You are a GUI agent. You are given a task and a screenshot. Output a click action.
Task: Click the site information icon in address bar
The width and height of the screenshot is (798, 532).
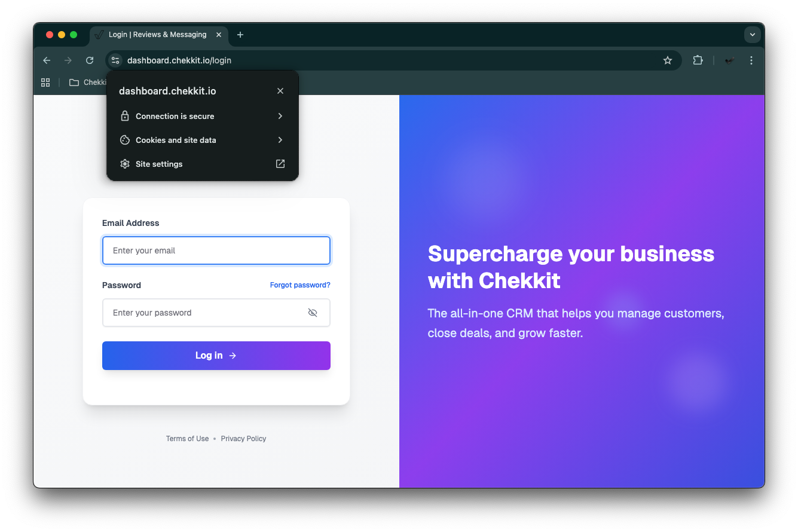tap(115, 60)
